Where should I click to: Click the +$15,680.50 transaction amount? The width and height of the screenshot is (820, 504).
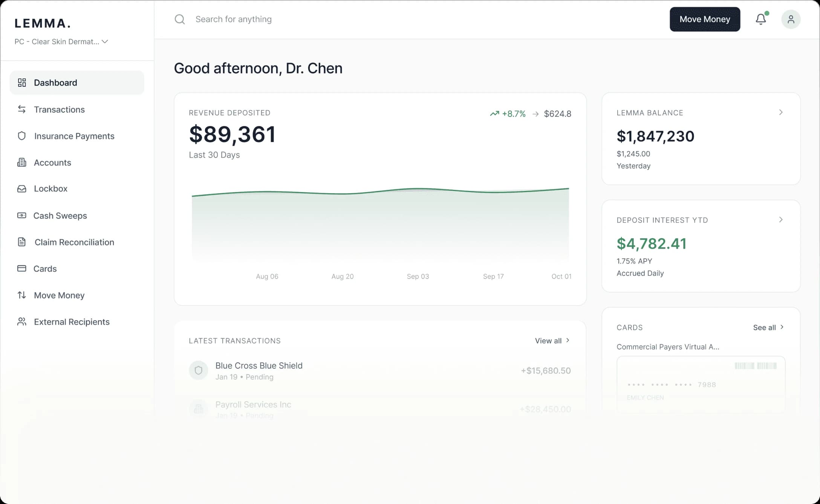[x=546, y=371]
